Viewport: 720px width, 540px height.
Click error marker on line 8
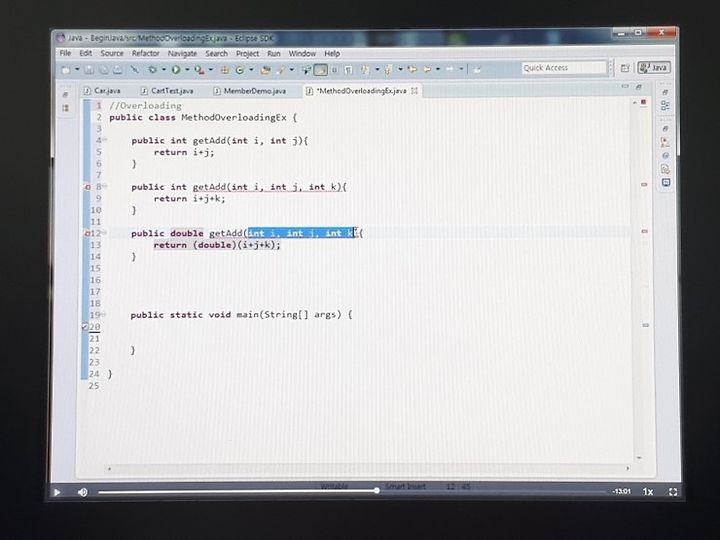(x=87, y=187)
